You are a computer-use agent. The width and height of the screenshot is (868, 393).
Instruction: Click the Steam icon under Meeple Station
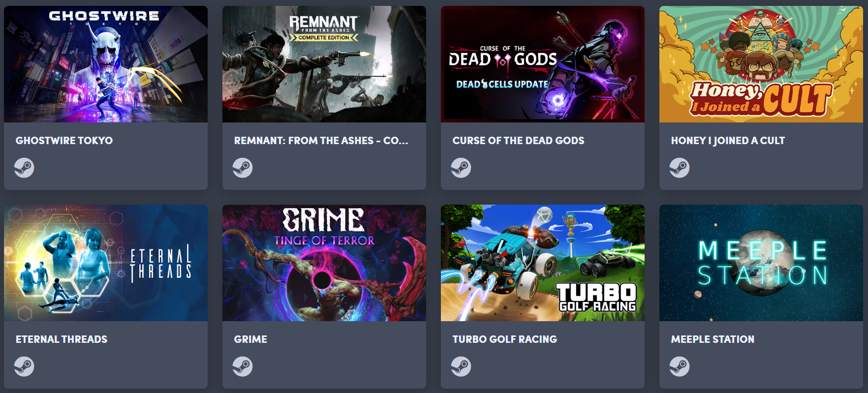click(680, 366)
